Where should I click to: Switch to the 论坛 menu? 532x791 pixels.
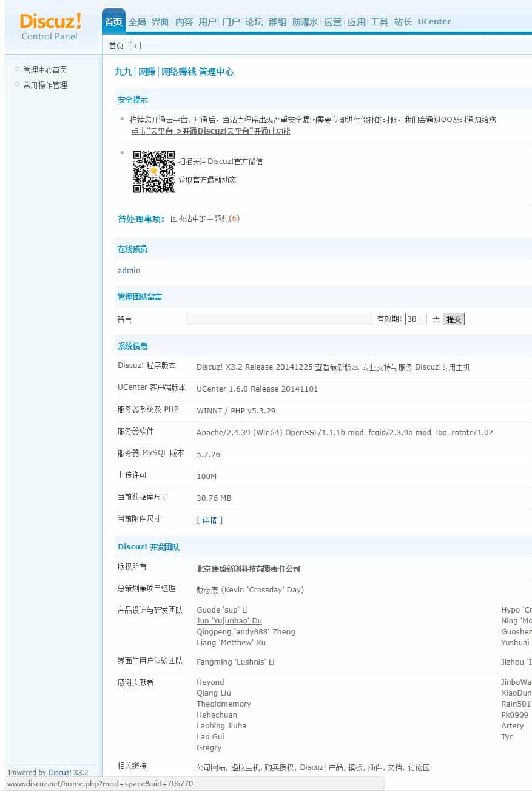pos(254,22)
